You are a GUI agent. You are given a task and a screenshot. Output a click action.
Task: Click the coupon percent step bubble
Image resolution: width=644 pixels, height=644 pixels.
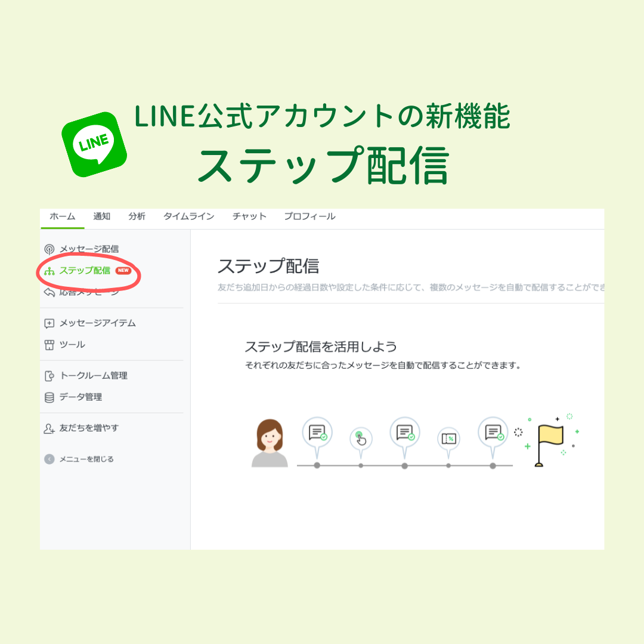(x=448, y=439)
